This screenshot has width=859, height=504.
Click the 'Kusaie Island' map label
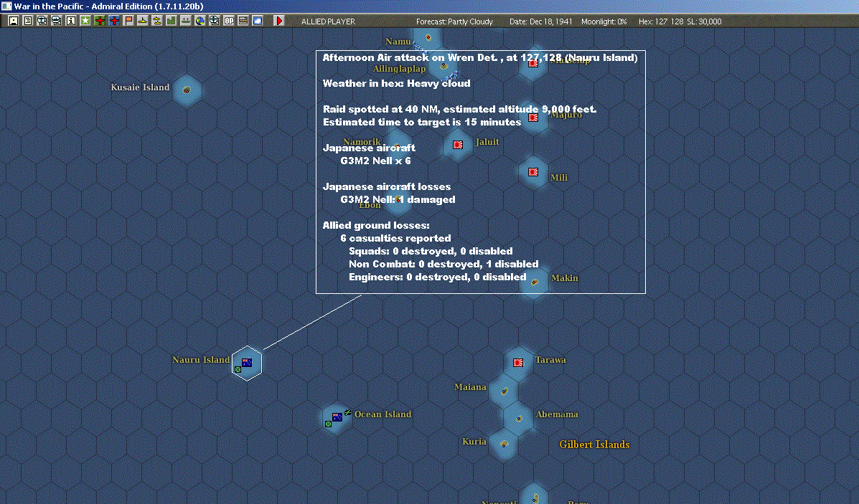[x=140, y=87]
